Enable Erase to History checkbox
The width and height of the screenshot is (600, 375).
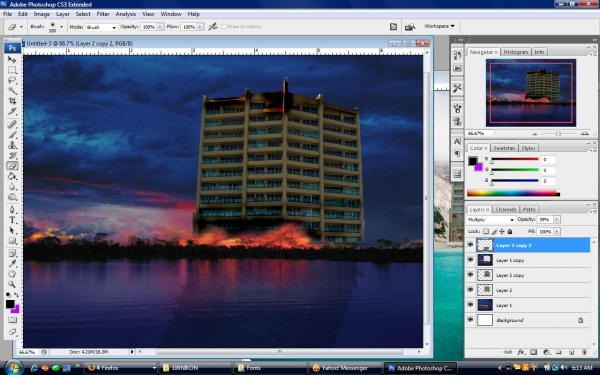(x=224, y=26)
